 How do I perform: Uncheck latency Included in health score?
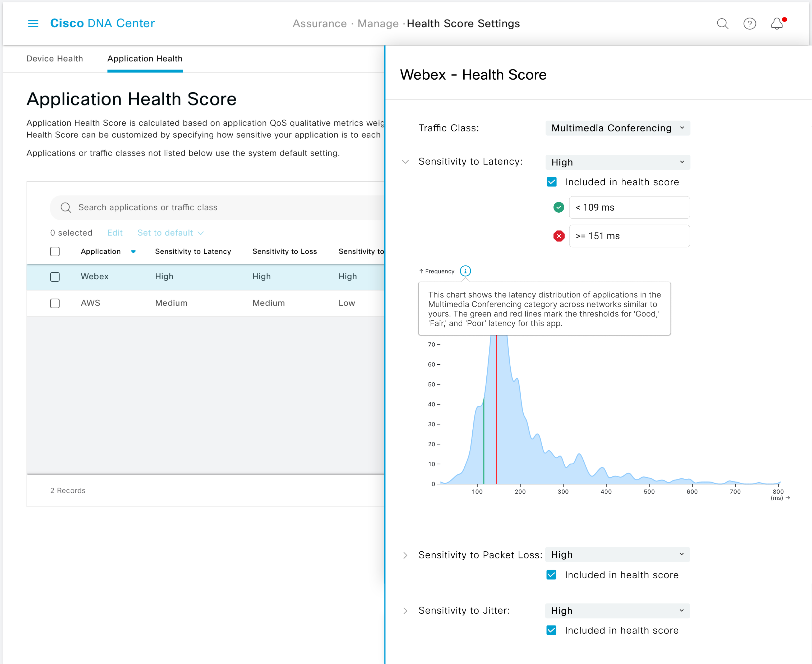(551, 182)
